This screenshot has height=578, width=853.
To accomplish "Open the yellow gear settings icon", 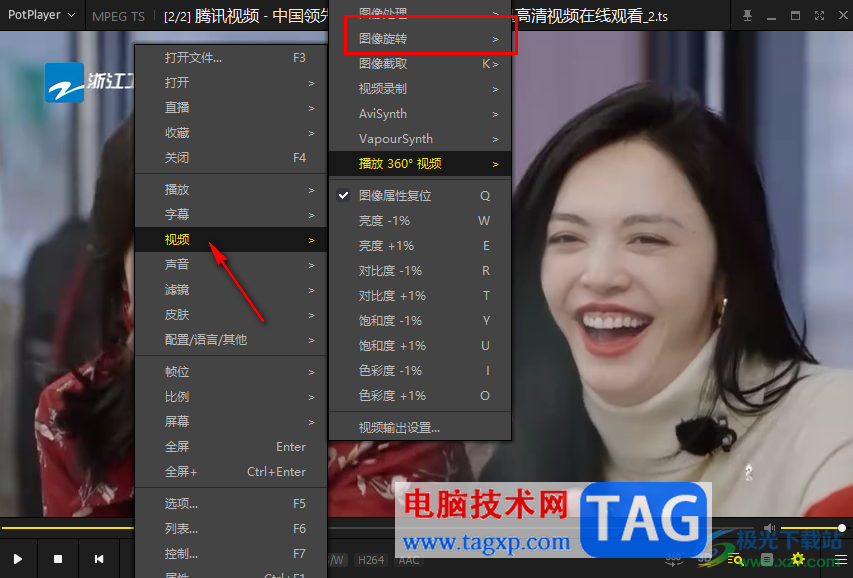I will click(x=798, y=559).
